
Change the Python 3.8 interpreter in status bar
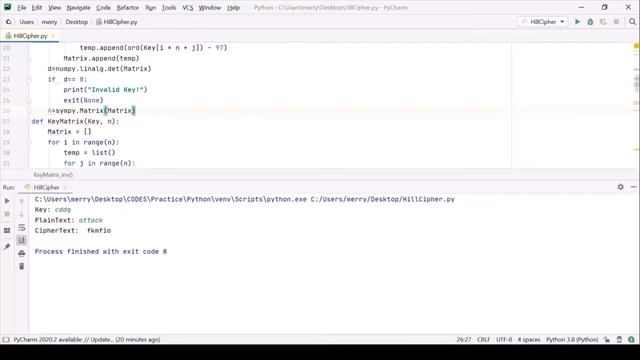(572, 340)
